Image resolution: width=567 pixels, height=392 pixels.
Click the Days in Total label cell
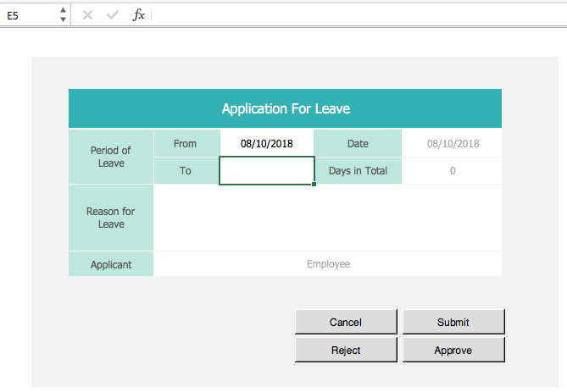point(358,170)
